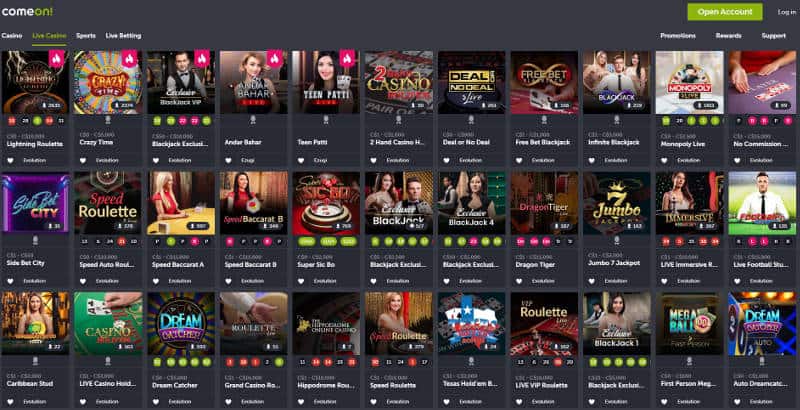Open the Monopoly Live game thumbnail
Screen dimensions: 800x410
pos(689,82)
